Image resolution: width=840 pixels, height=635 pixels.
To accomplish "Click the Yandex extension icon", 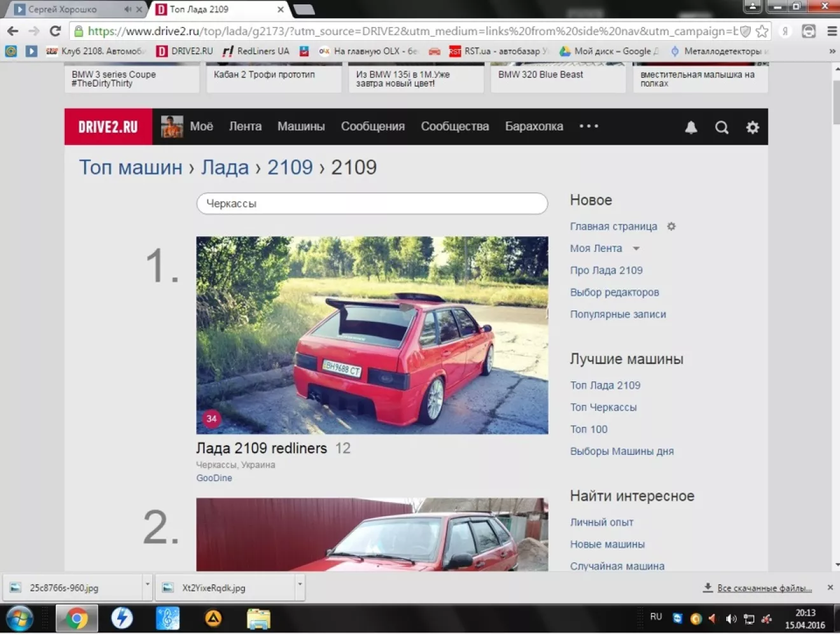I will 785,31.
